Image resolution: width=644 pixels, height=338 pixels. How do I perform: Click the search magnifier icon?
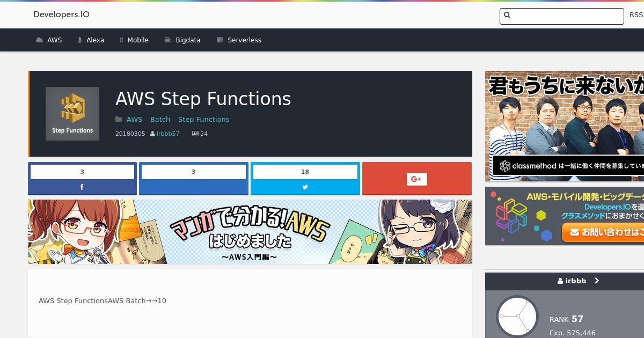pos(508,16)
